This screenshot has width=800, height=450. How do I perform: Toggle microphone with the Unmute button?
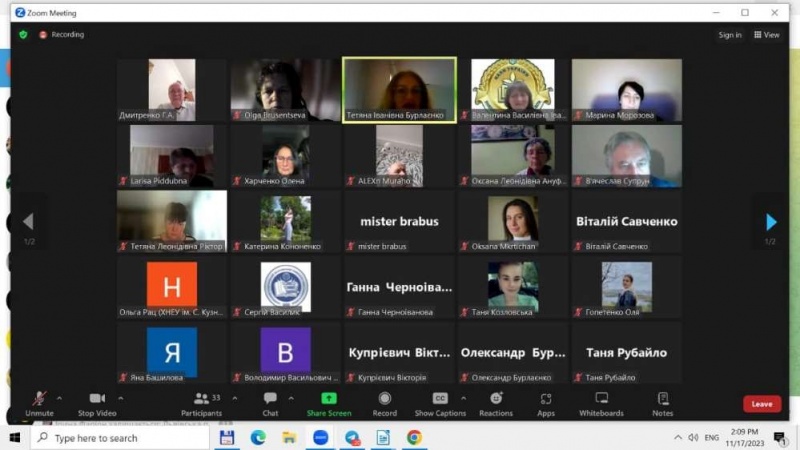click(x=39, y=402)
